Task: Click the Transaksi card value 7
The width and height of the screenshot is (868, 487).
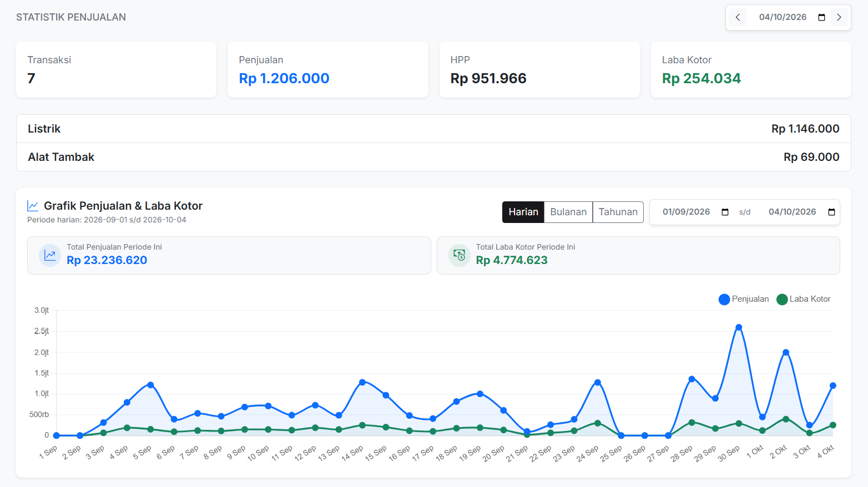Action: (x=31, y=78)
